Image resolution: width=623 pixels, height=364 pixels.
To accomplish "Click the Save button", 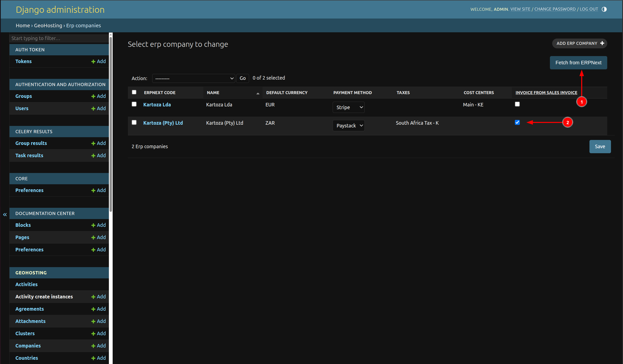I will coord(600,146).
